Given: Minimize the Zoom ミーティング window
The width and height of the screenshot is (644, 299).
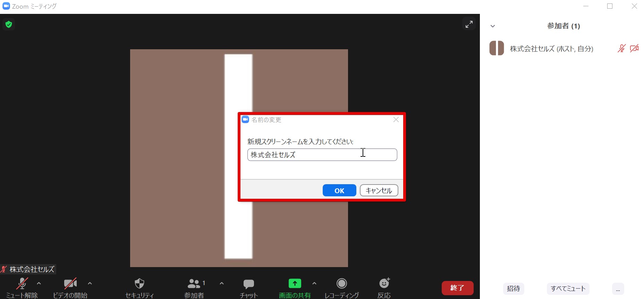Looking at the screenshot, I should pos(586,6).
